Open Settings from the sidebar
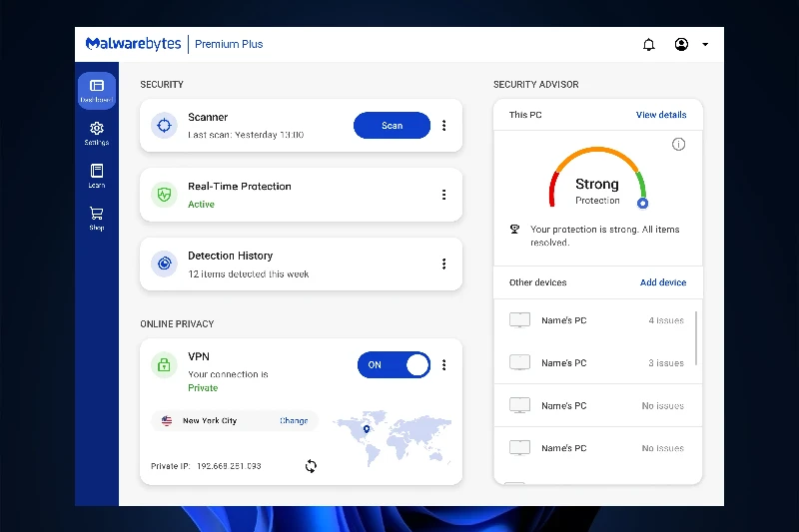799x532 pixels. (x=97, y=134)
